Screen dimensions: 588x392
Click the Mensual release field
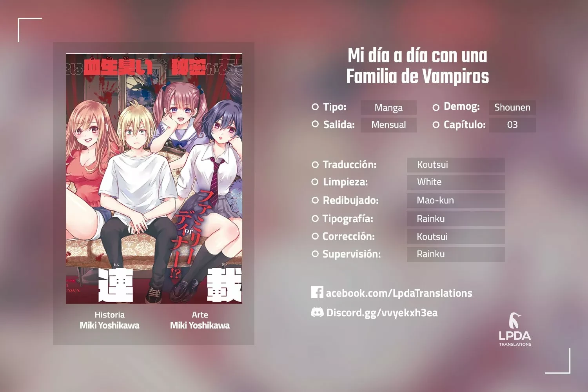point(388,125)
